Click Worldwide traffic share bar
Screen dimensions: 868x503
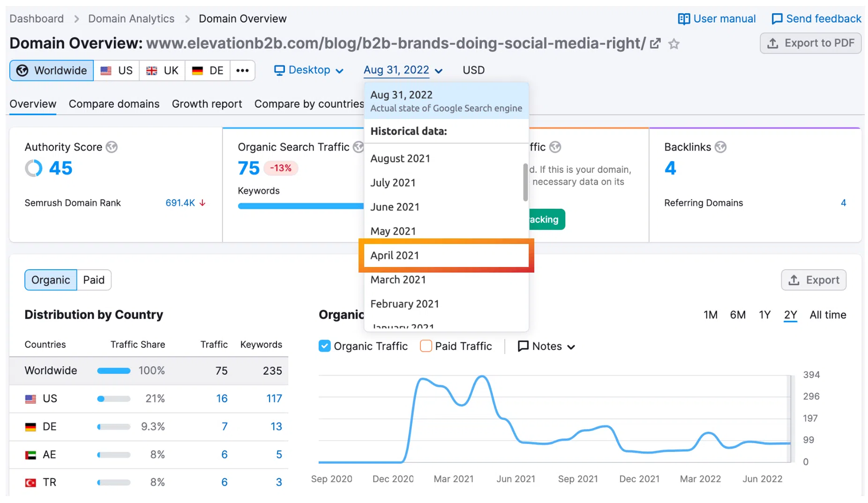114,371
